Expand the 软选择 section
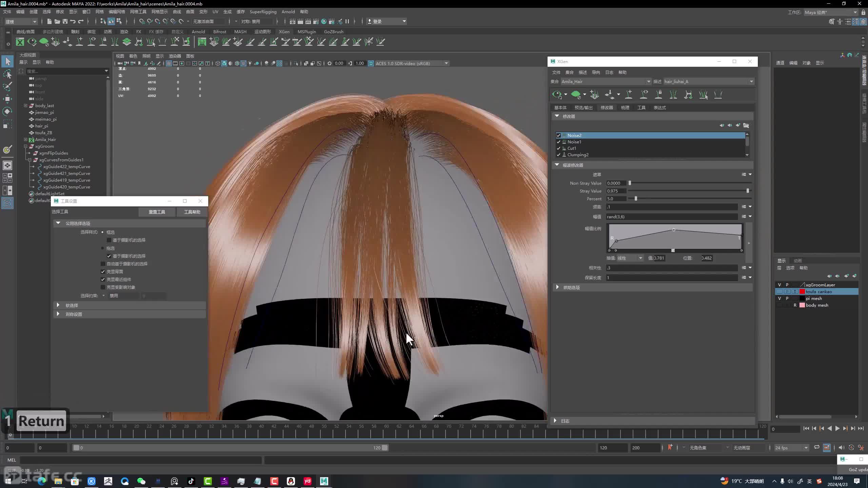The width and height of the screenshot is (868, 488). tap(58, 305)
